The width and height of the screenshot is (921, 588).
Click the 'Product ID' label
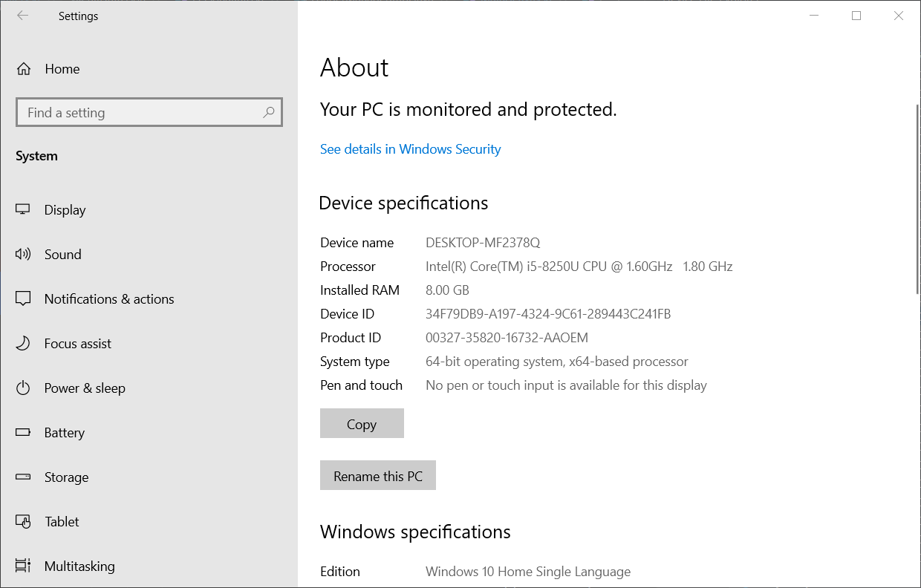[x=351, y=338]
